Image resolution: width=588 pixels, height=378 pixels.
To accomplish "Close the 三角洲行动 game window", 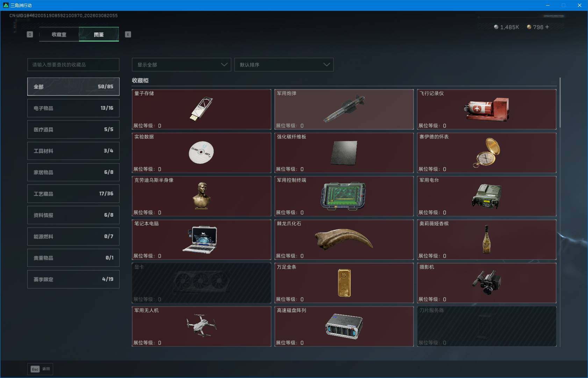I will [x=579, y=5].
